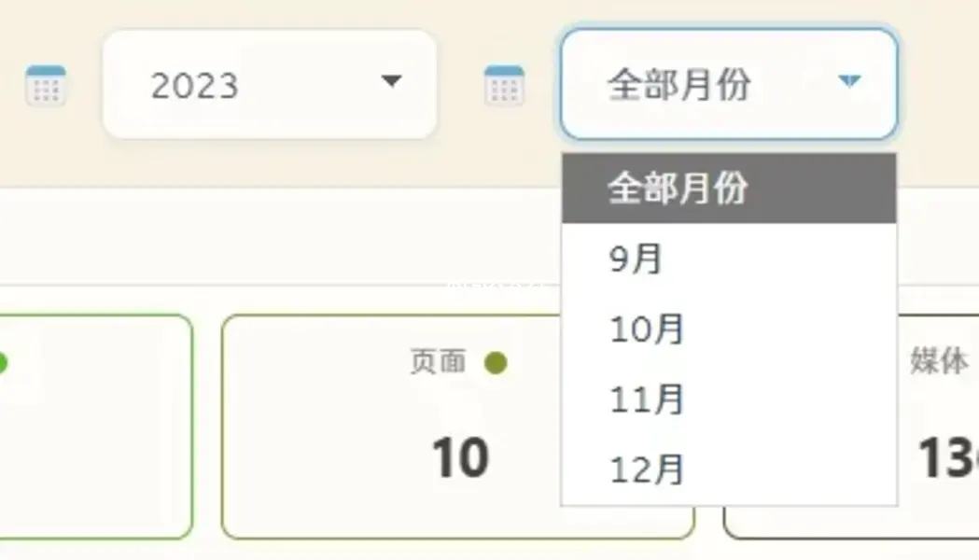979x560 pixels.
Task: Click the blue arrow icon in the month selector
Action: coord(848,82)
